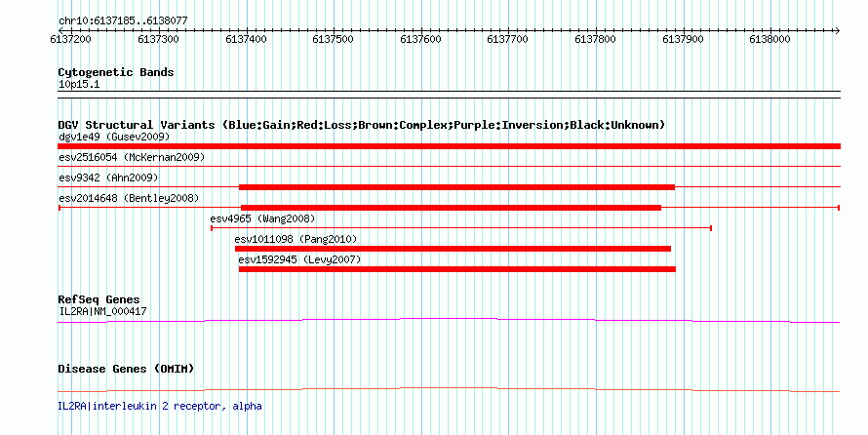868x435 pixels.
Task: Select variant label esv2014648 (Bentley2008)
Action: 129,198
